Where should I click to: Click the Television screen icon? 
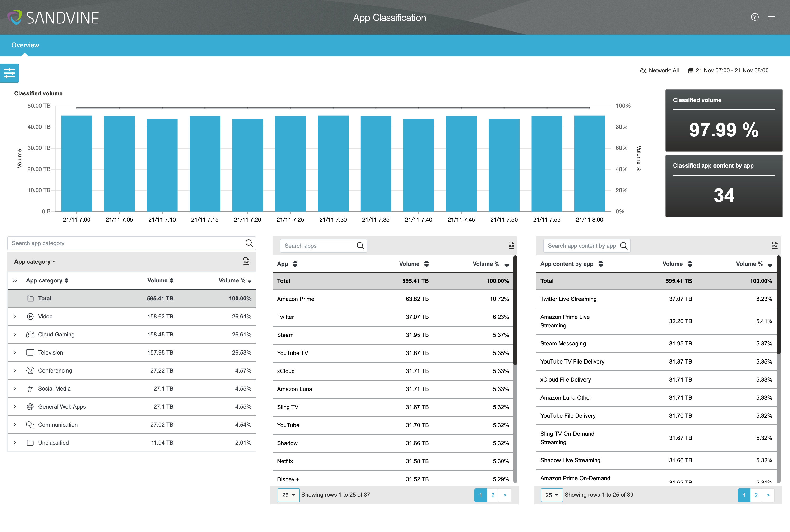coord(30,353)
